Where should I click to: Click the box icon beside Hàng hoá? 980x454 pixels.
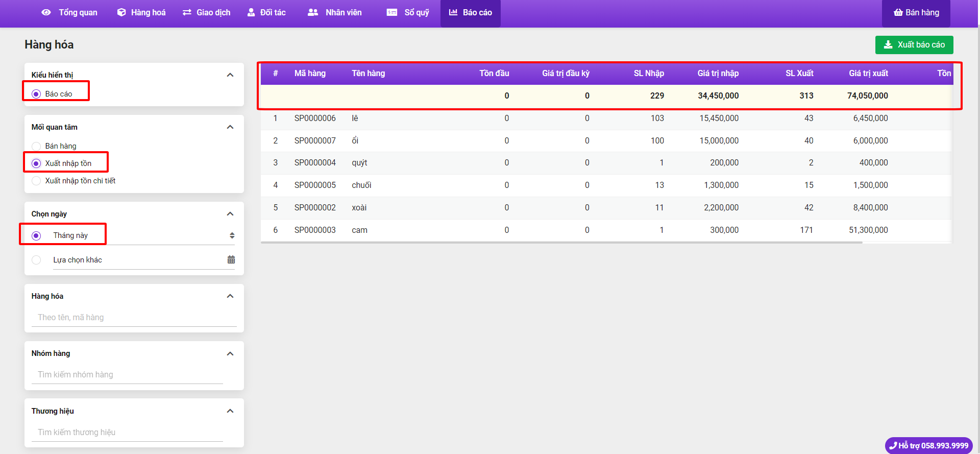pyautogui.click(x=121, y=12)
